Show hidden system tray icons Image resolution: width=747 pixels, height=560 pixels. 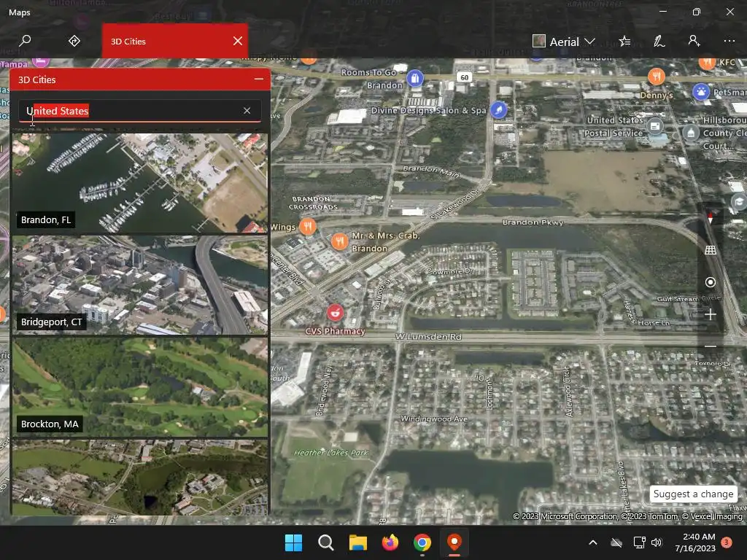(x=593, y=542)
